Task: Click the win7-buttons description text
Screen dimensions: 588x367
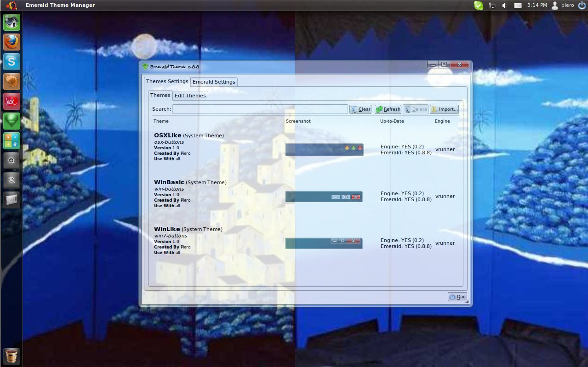Action: pos(171,236)
